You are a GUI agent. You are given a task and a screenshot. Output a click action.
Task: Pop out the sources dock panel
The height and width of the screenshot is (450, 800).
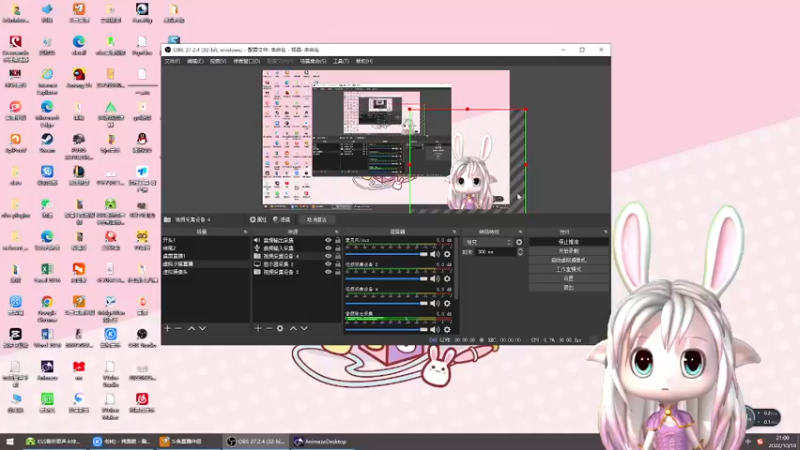coord(336,232)
